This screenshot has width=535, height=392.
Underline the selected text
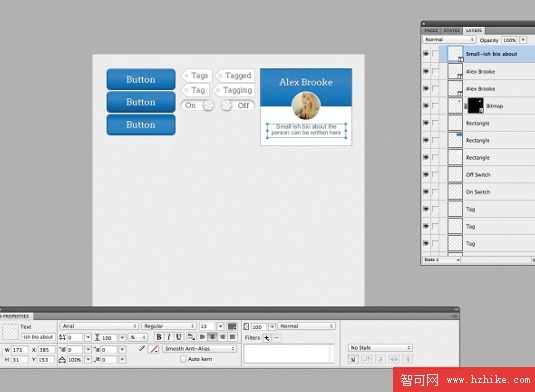tap(178, 337)
